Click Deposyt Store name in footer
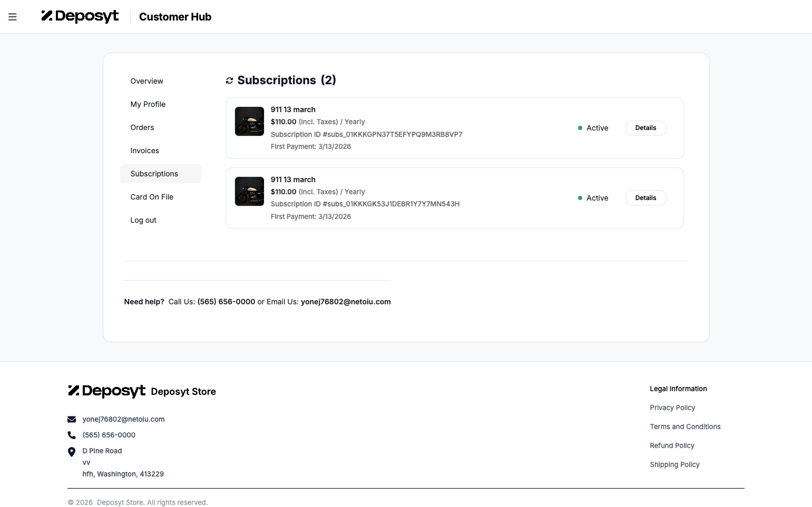This screenshot has width=812, height=507. pos(183,392)
